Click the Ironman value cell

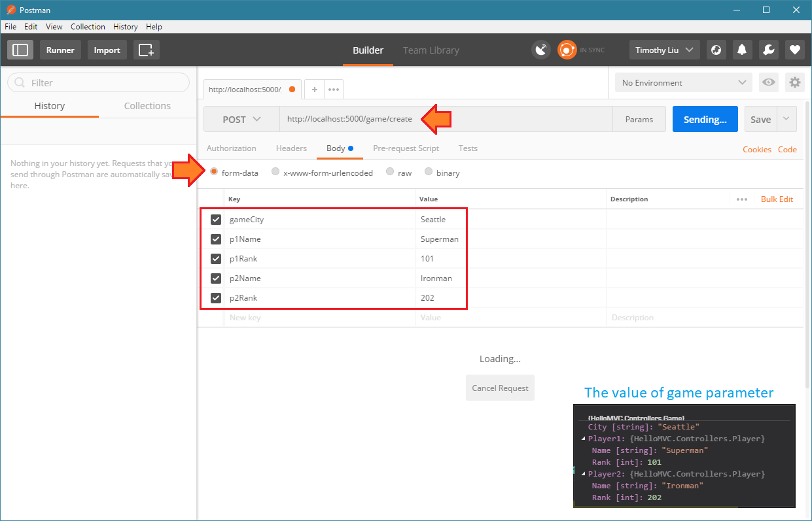(510, 278)
